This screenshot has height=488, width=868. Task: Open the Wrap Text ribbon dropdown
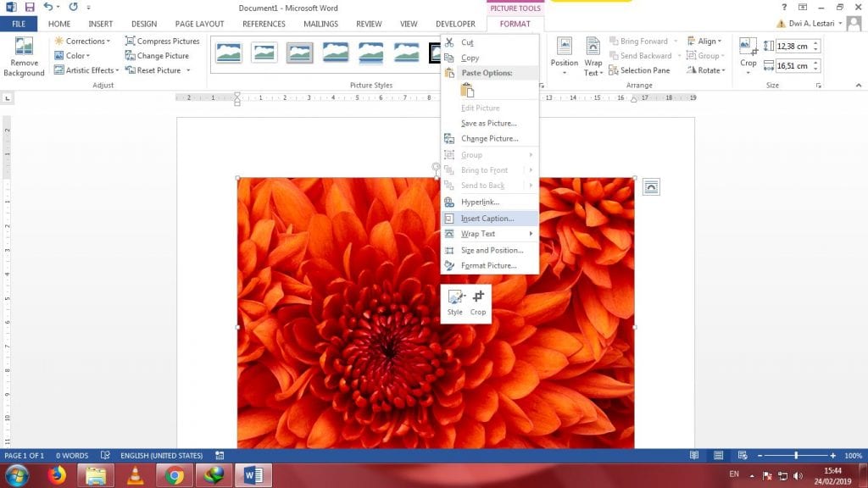pyautogui.click(x=593, y=56)
